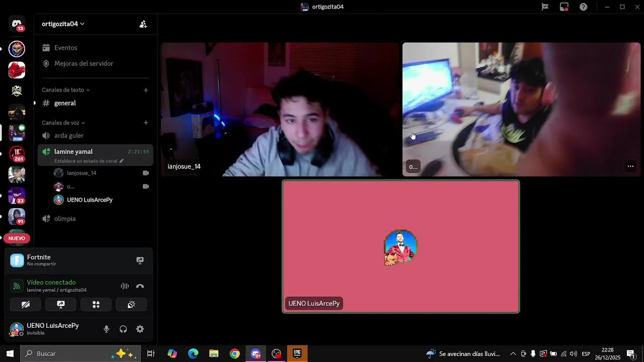This screenshot has height=362, width=644.
Task: Open Windows notification center
Action: pos(631,353)
